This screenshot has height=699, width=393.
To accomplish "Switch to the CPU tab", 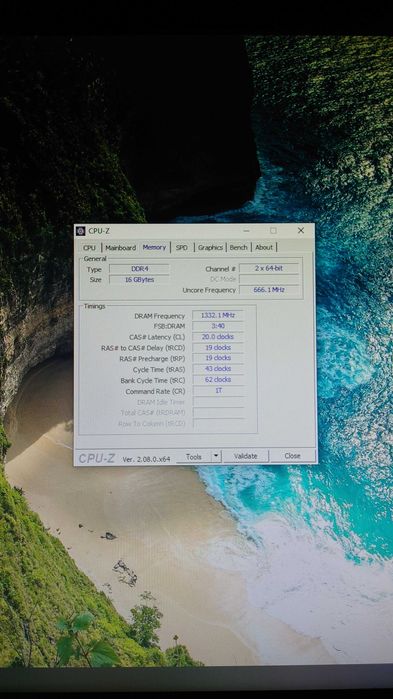I will 89,247.
